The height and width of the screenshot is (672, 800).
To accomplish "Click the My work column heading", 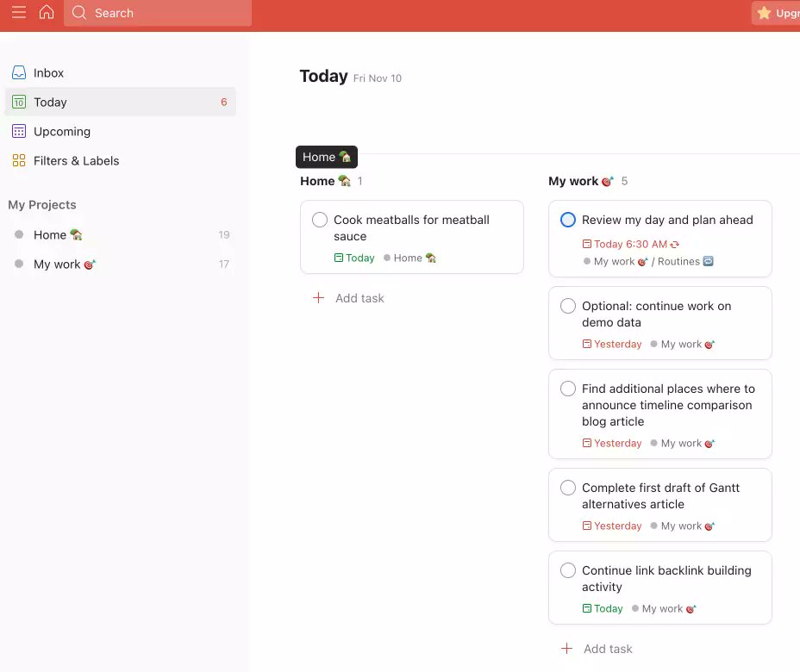I will (581, 181).
